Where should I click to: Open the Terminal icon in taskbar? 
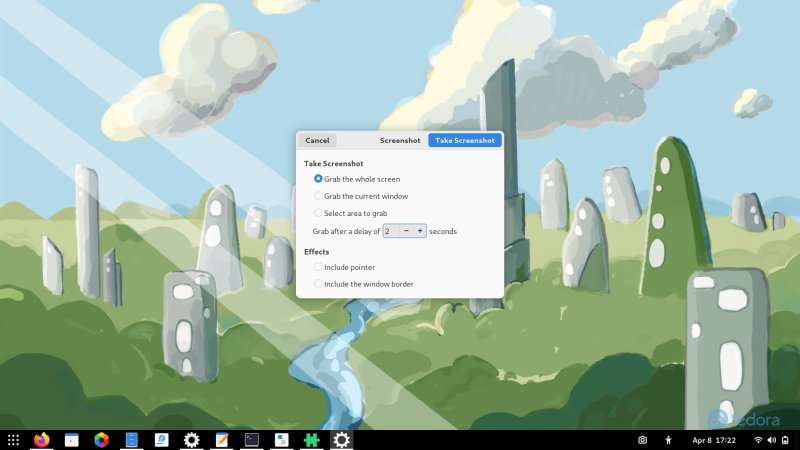pyautogui.click(x=252, y=440)
